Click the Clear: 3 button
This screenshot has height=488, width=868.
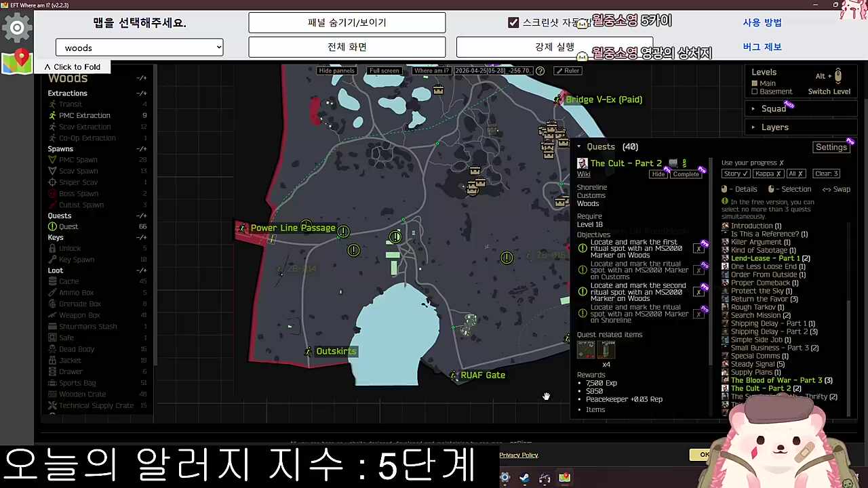click(827, 174)
